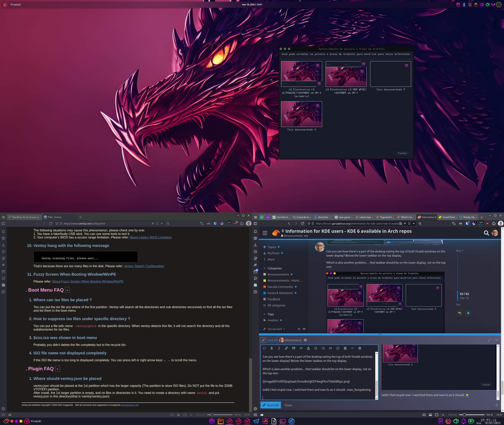Reload the Garuda forum page
The height and width of the screenshot is (425, 504).
(302, 224)
